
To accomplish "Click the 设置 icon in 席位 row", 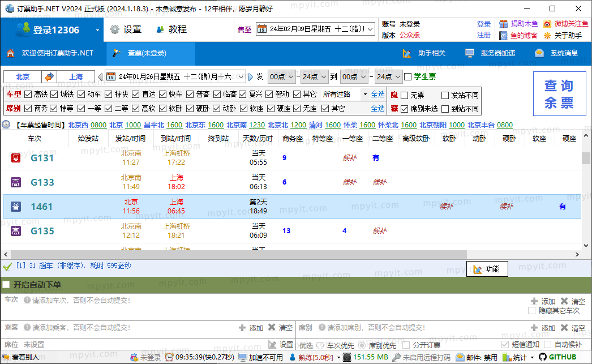I will click(272, 345).
